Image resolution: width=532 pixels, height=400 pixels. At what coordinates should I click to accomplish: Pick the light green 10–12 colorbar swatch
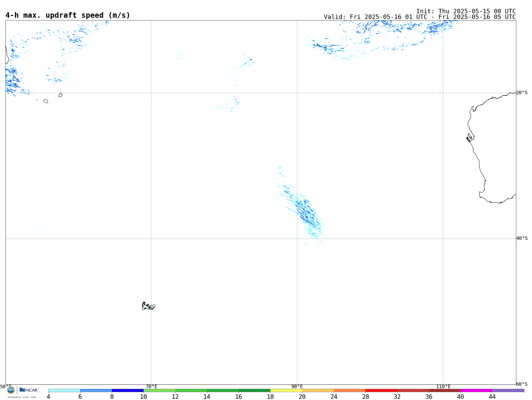[x=159, y=390]
